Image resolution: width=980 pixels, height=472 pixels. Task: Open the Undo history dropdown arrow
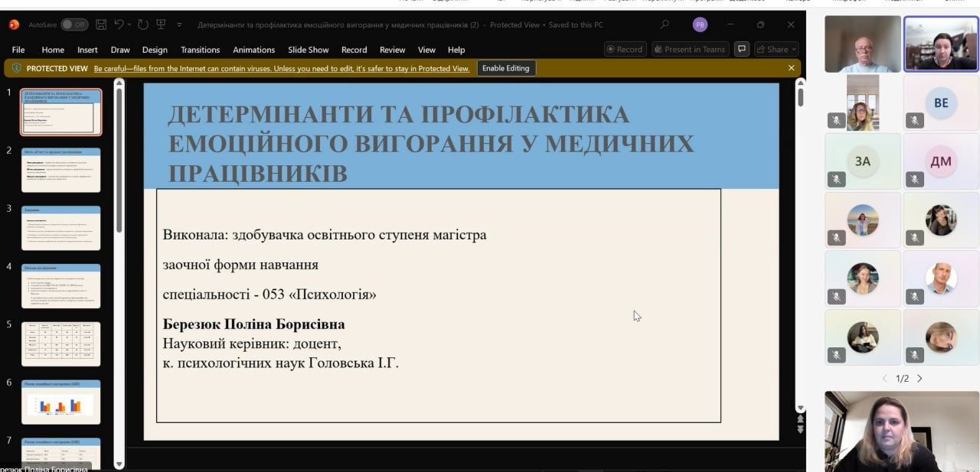coord(130,24)
